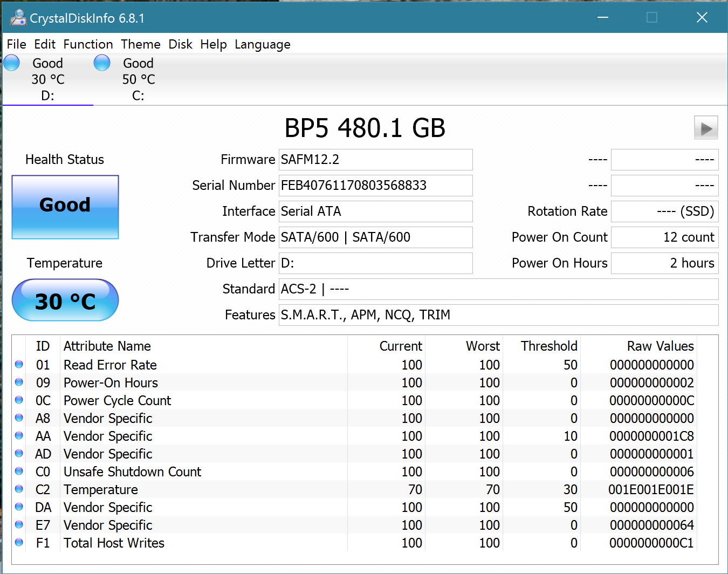
Task: Open the Language menu
Action: tap(262, 44)
